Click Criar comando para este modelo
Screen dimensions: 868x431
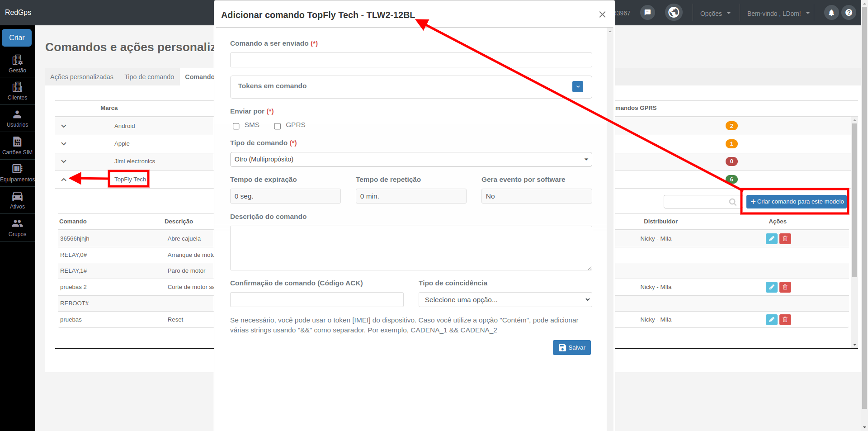pos(797,202)
